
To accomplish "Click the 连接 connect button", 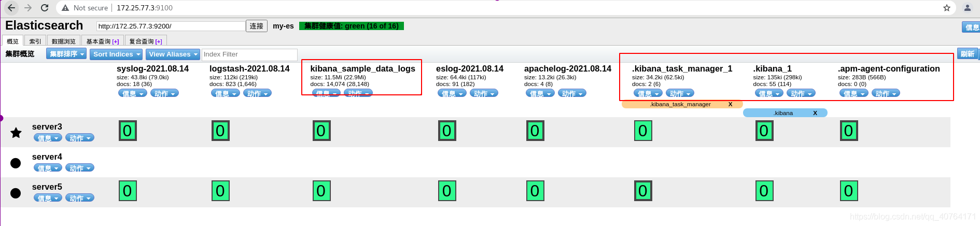I will [x=257, y=26].
